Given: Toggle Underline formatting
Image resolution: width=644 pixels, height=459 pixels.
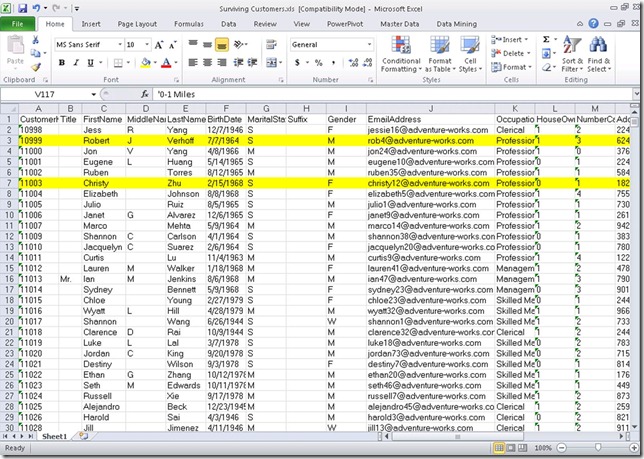Looking at the screenshot, I should pos(90,63).
